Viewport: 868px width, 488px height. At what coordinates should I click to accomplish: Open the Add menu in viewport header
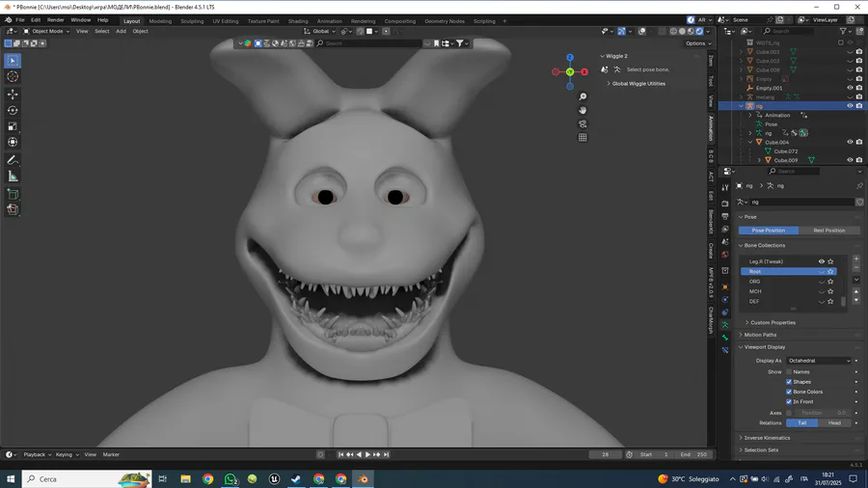121,31
